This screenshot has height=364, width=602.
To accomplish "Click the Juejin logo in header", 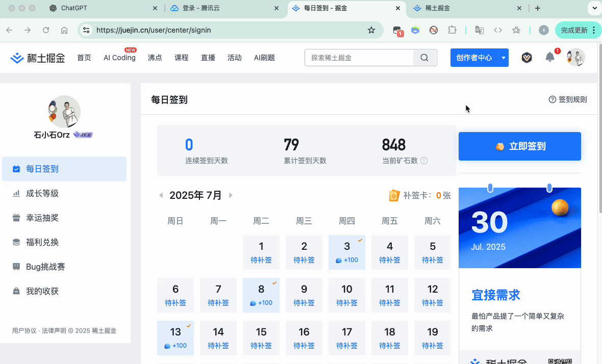I will pyautogui.click(x=37, y=58).
